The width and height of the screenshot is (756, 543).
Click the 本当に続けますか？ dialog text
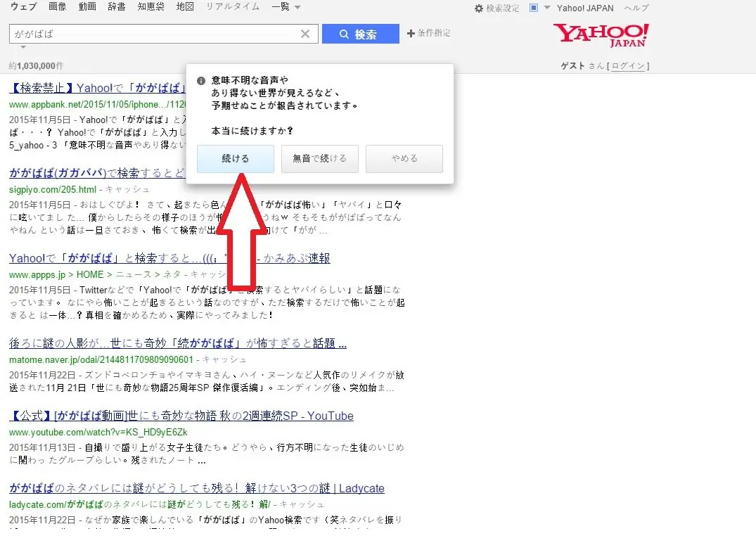[x=252, y=131]
